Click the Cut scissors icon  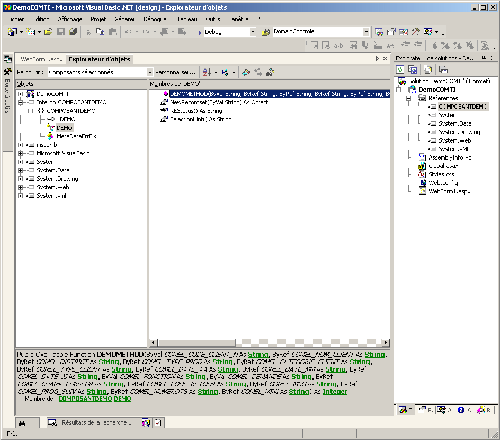point(89,32)
